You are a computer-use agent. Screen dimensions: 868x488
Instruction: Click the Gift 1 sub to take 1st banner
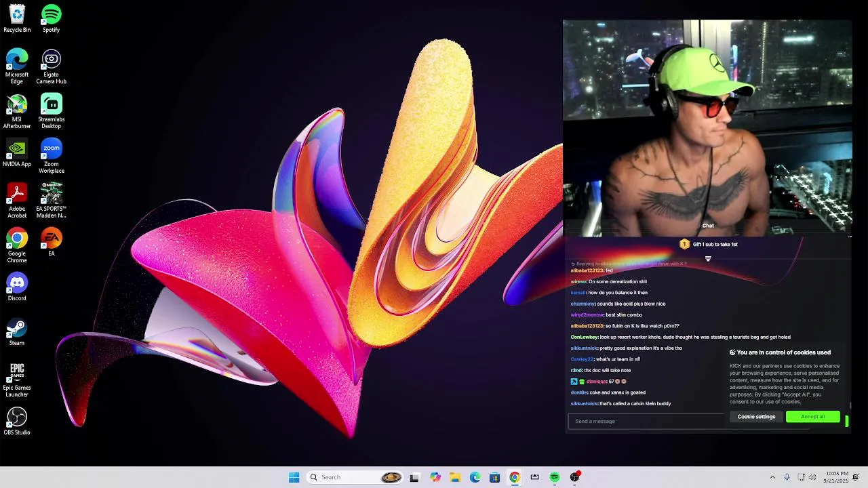(x=709, y=244)
